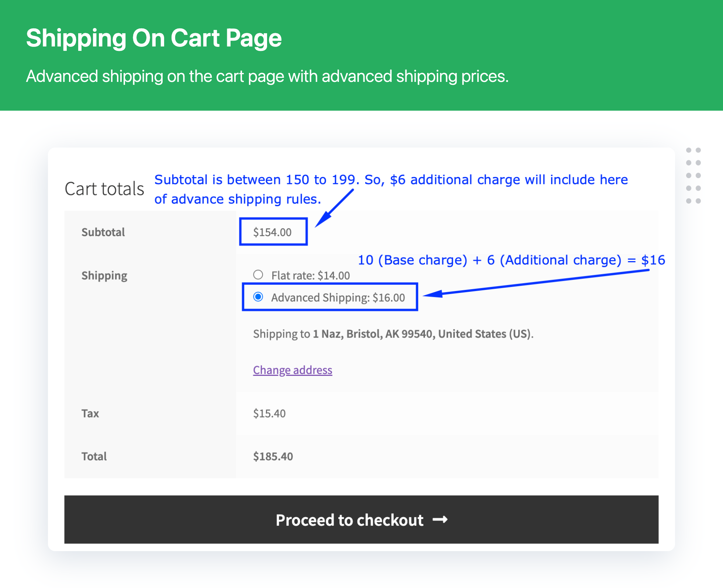
Task: Select the Flat rate $14.00 radio button
Action: (x=258, y=275)
